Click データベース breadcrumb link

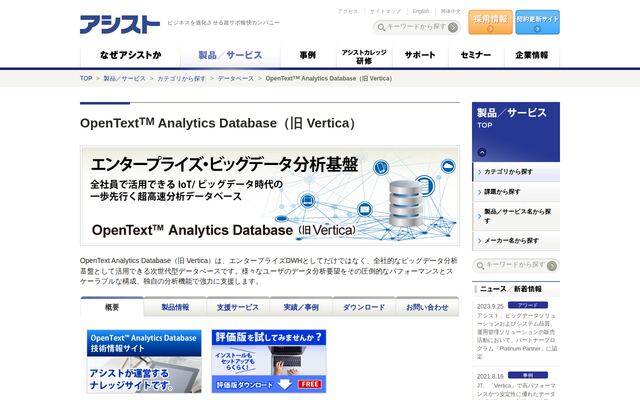coord(236,78)
